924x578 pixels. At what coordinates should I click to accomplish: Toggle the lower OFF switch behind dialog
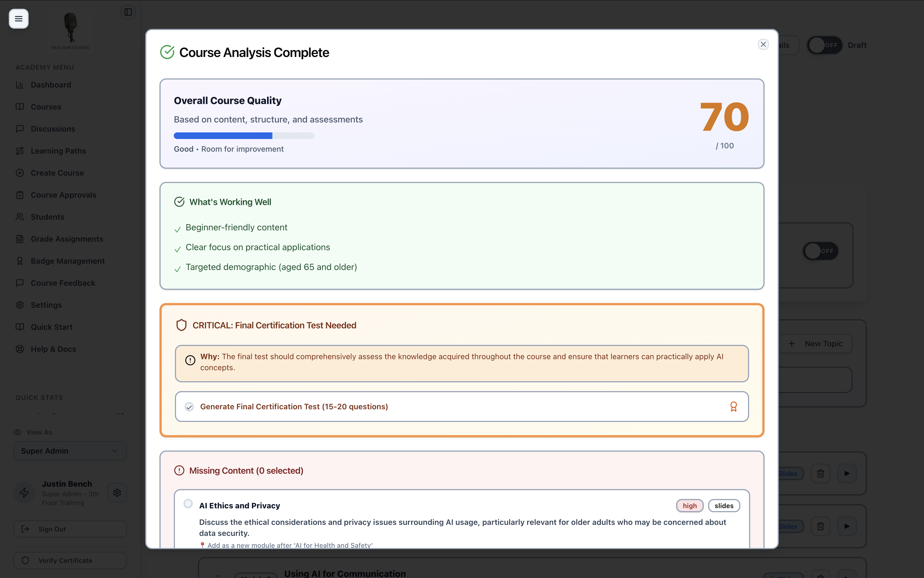pos(820,251)
